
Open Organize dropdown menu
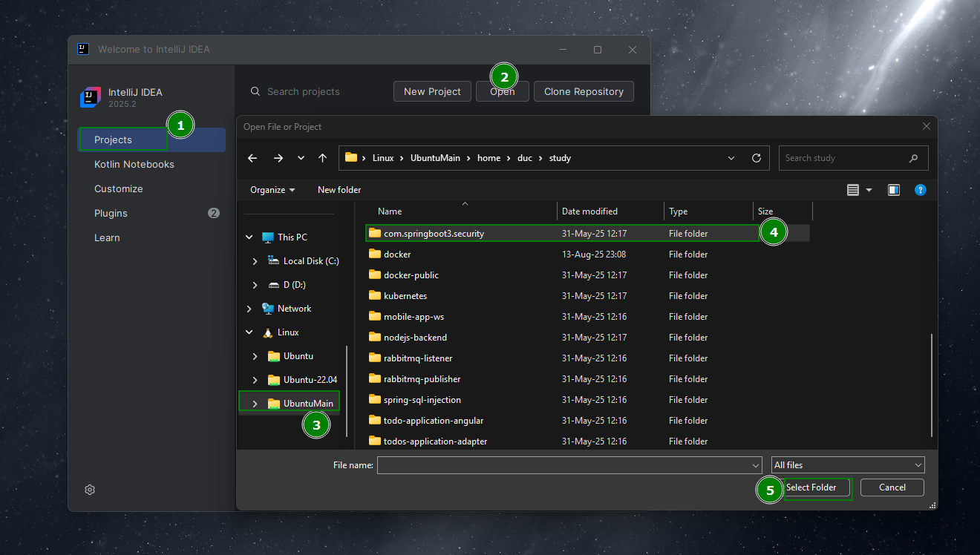click(272, 190)
